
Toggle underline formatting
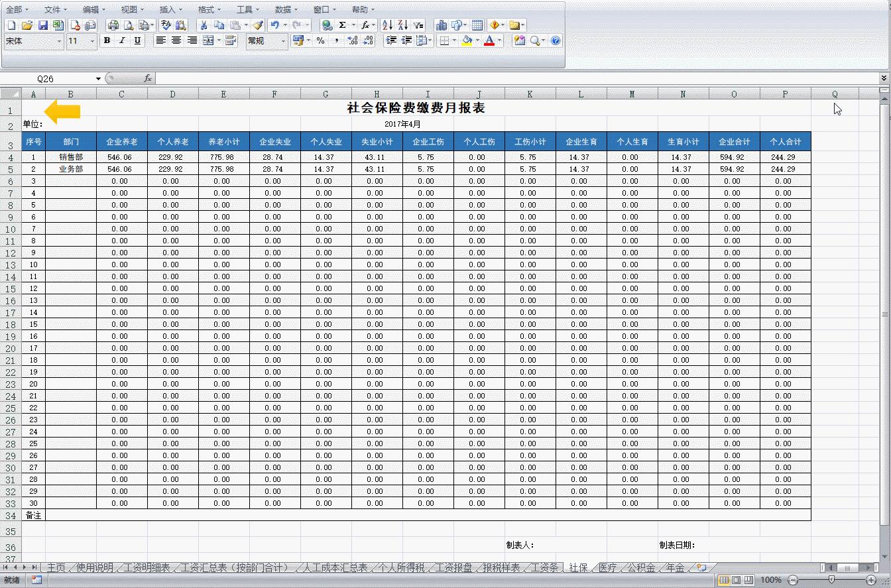[x=138, y=40]
